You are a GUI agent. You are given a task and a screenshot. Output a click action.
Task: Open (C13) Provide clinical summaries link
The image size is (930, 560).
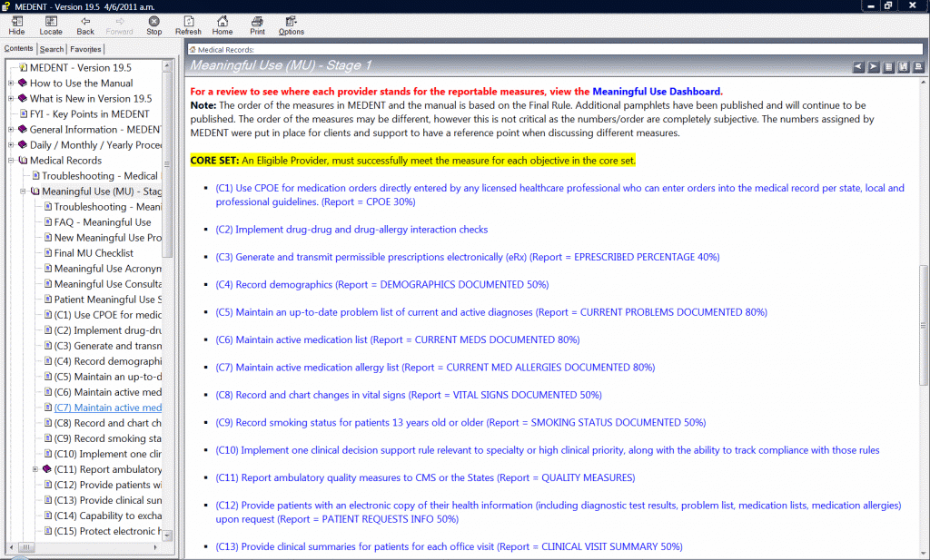pos(449,546)
